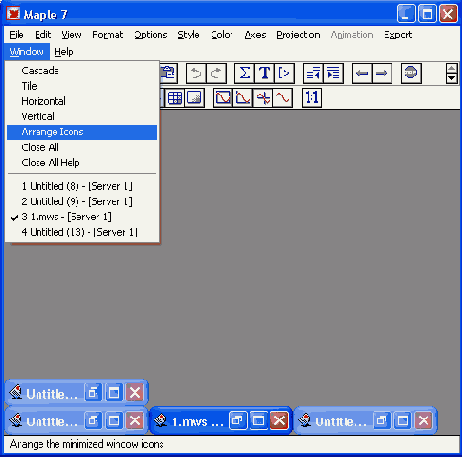This screenshot has height=457, width=462.
Task: Click the forward arrow navigation icon
Action: (381, 73)
